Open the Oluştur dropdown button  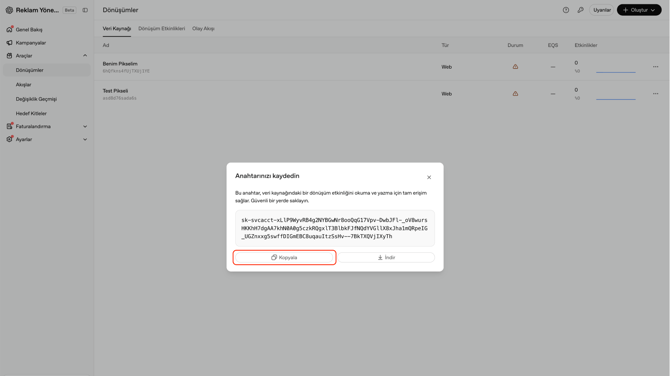(639, 10)
